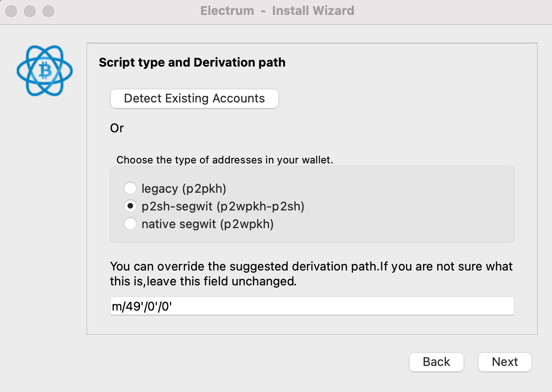Image resolution: width=552 pixels, height=392 pixels.
Task: Click the derivation path input field
Action: (312, 306)
